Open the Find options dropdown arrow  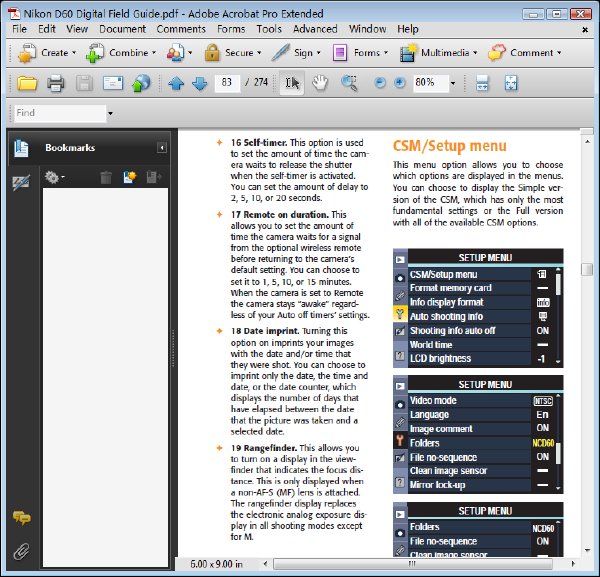110,113
